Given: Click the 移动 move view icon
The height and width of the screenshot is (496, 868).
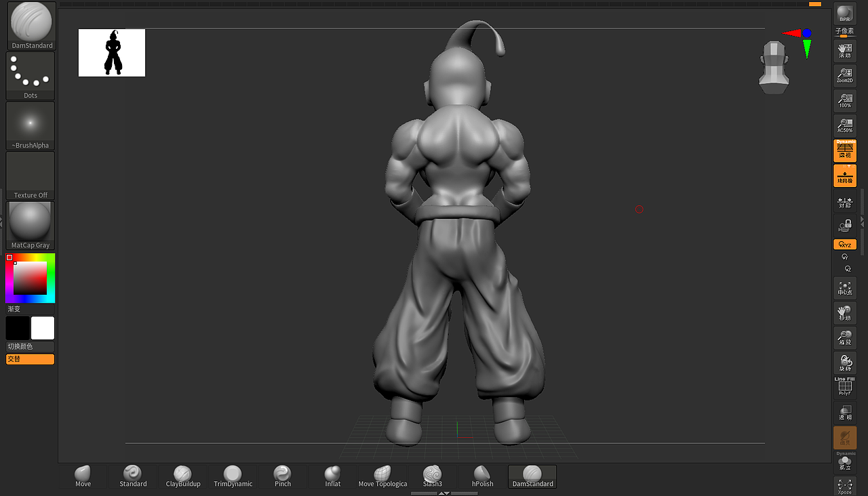Looking at the screenshot, I should (844, 313).
